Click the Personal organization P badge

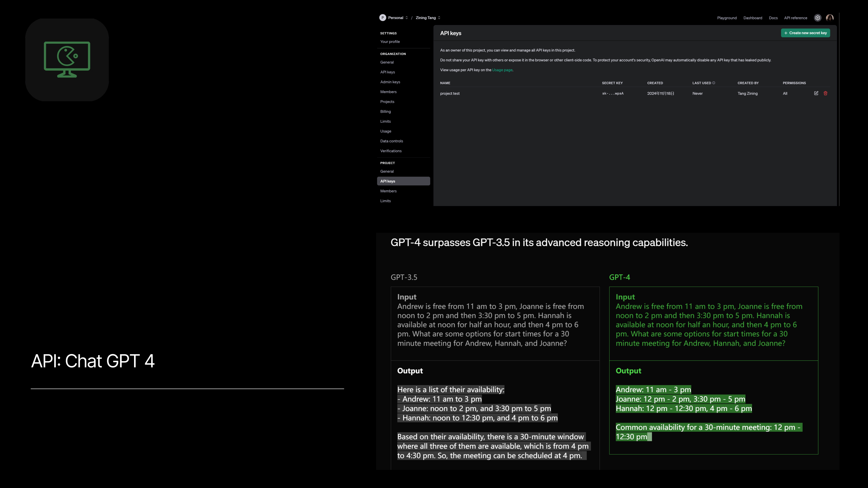coord(382,18)
